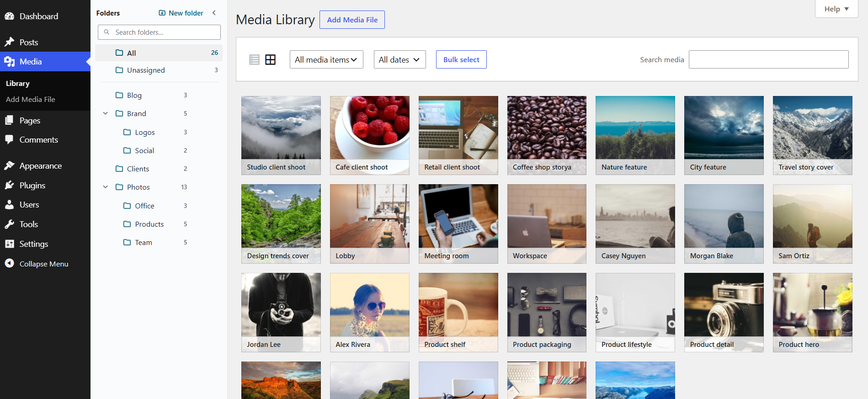
Task: Click the Pages icon in the sidebar
Action: click(10, 120)
